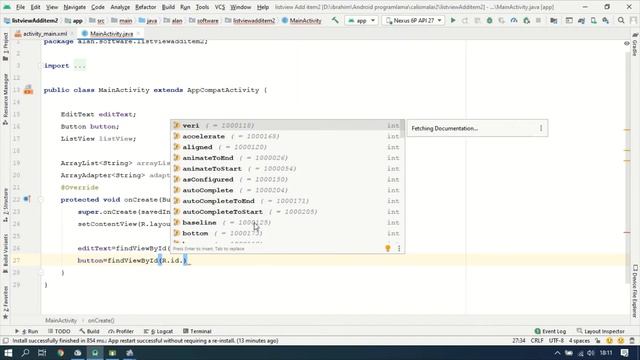Expand the folded import statement
Screen dimensions: 640x360
80,65
